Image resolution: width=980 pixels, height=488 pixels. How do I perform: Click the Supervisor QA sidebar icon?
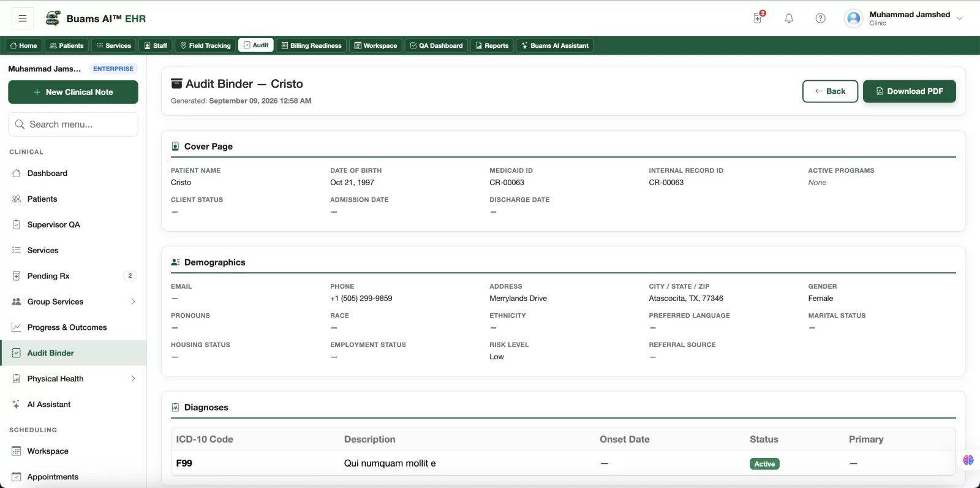click(x=17, y=225)
